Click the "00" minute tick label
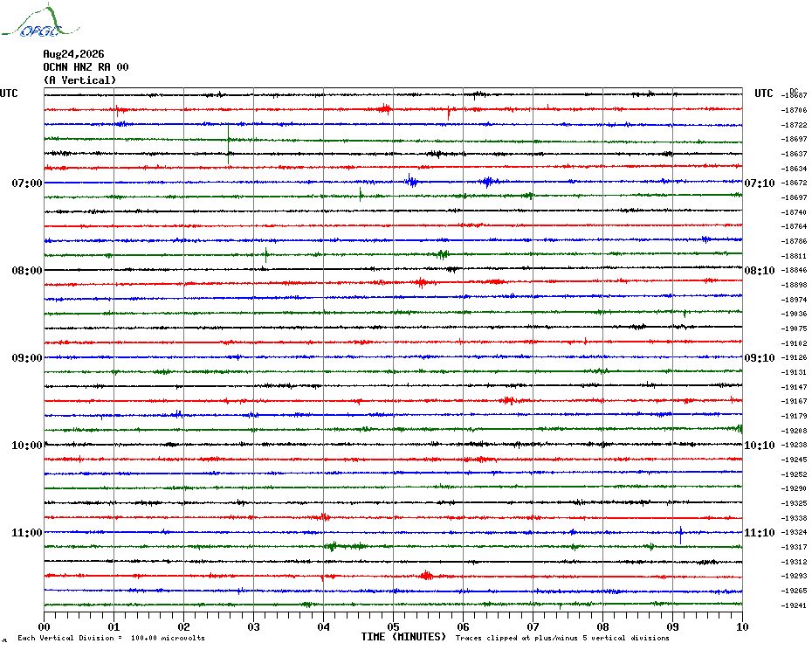Screen dimensions: 812x650 (44, 627)
